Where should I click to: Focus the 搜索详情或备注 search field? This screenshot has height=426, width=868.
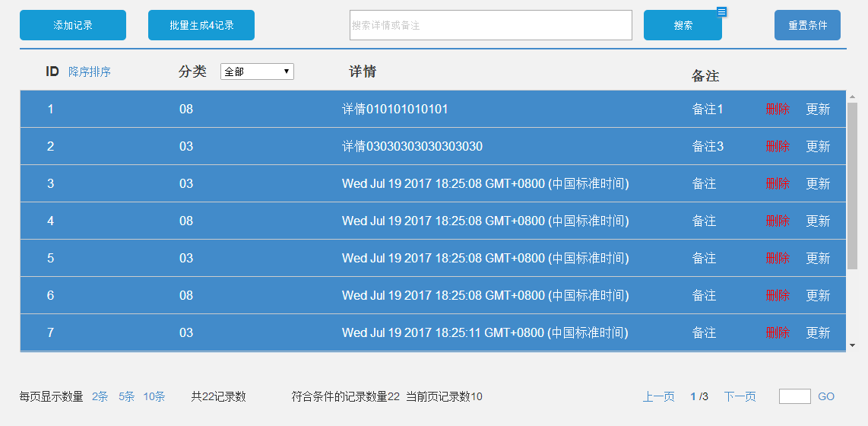490,25
